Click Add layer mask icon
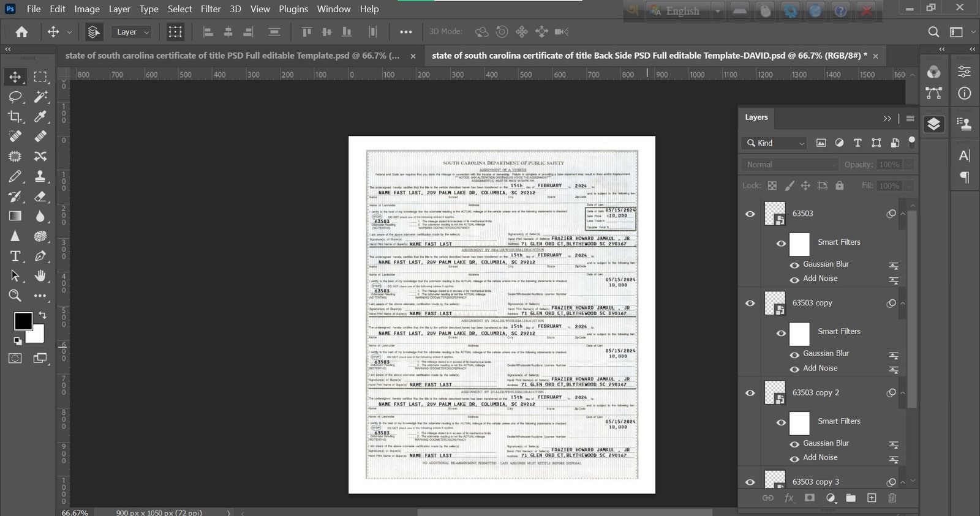 (810, 498)
